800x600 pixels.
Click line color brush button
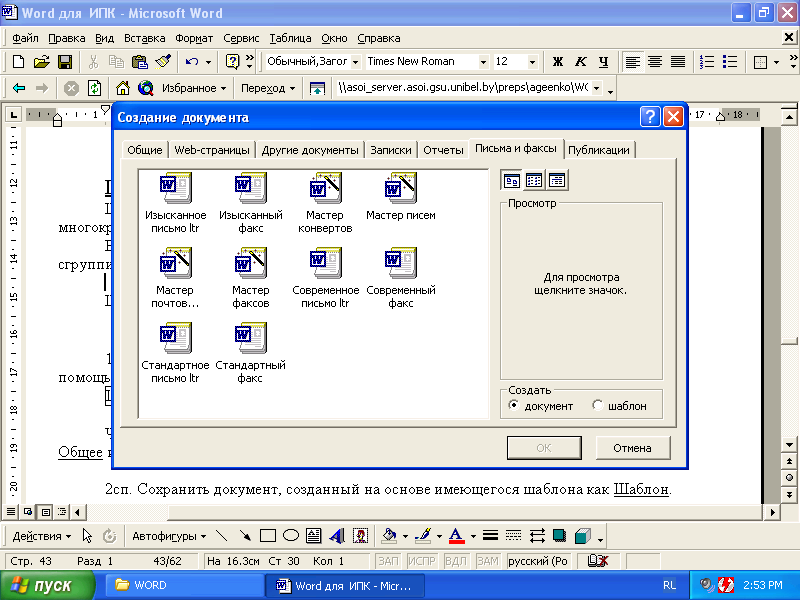click(x=423, y=536)
